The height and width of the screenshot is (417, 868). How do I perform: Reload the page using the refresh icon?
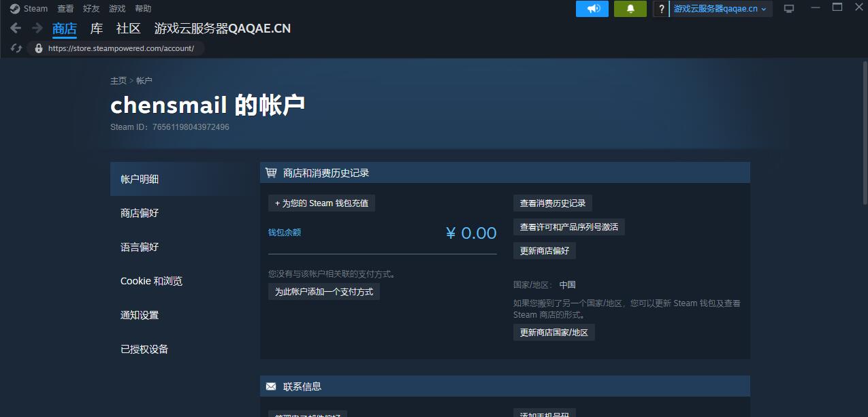click(17, 48)
